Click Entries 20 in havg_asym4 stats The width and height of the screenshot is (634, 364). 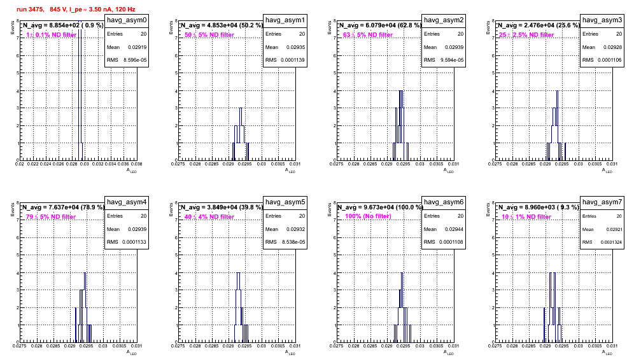(127, 216)
